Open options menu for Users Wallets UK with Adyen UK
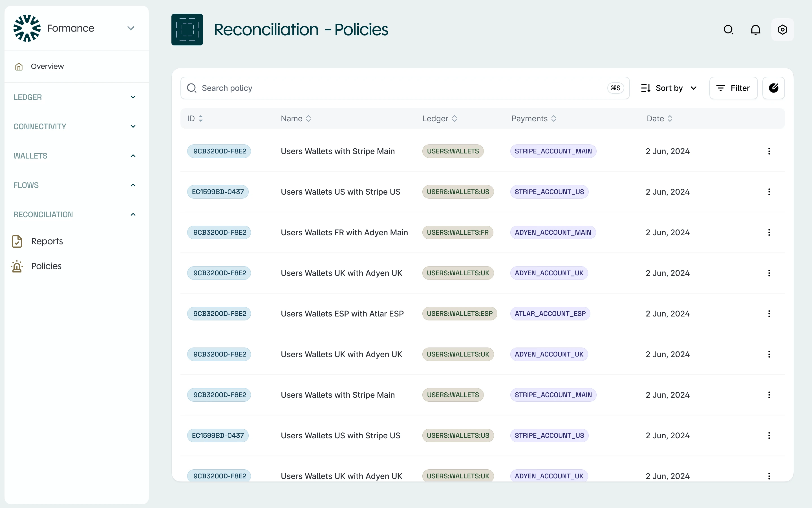The height and width of the screenshot is (508, 812). point(769,273)
